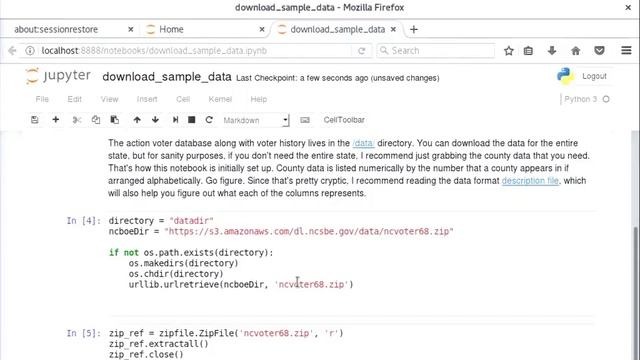640x360 pixels.
Task: Click the In [5]: prompt label
Action: coord(84,333)
